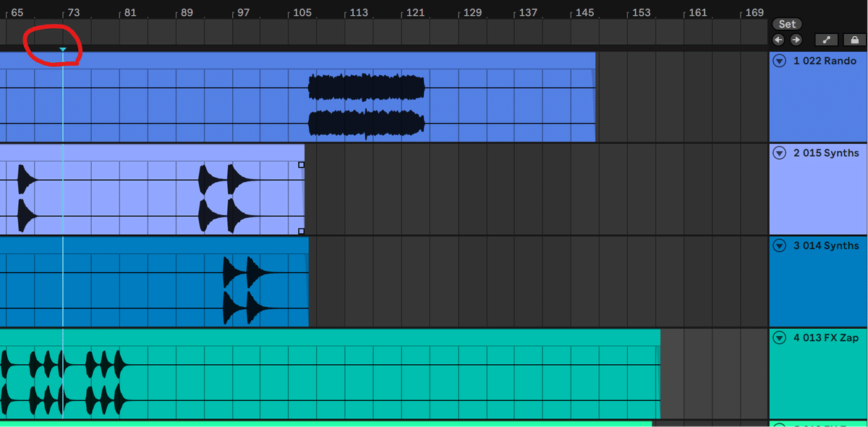Select the 2 015 Synths track name
The image size is (868, 427).
tap(826, 153)
